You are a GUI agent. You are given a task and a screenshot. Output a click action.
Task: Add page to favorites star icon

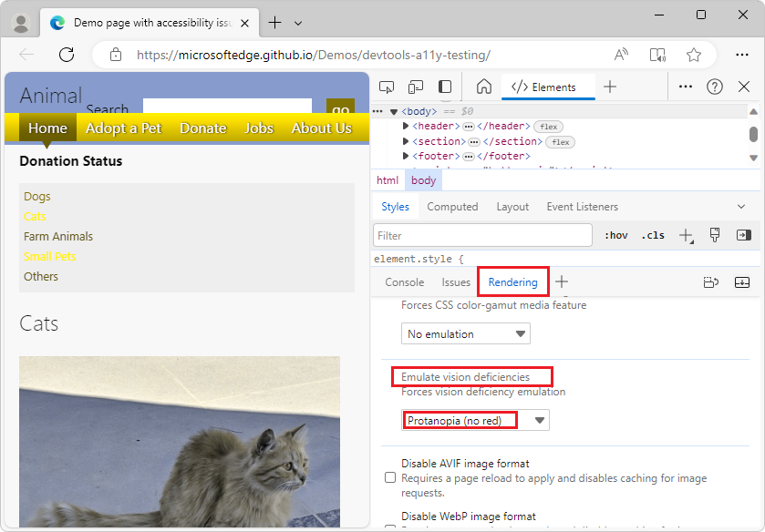click(x=694, y=55)
